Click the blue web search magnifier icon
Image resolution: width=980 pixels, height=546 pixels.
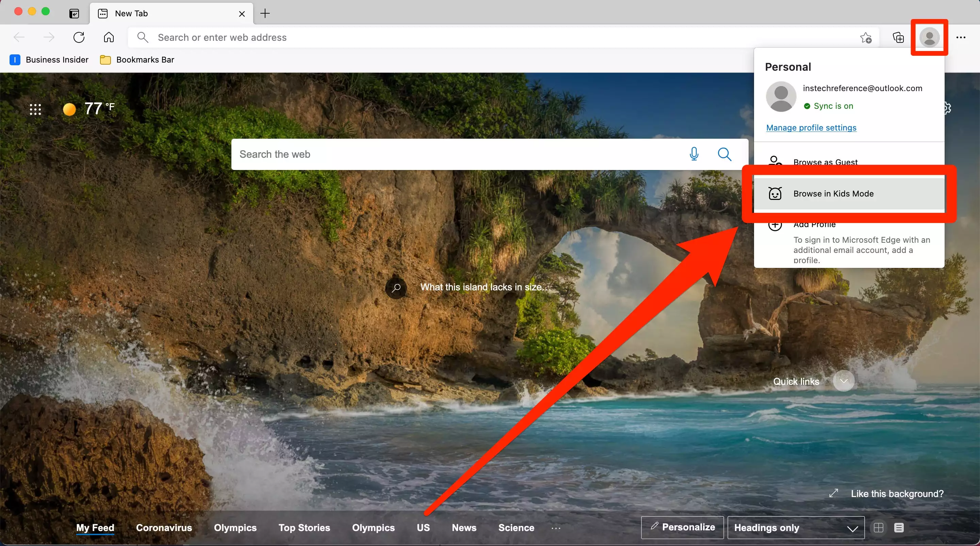coord(724,154)
